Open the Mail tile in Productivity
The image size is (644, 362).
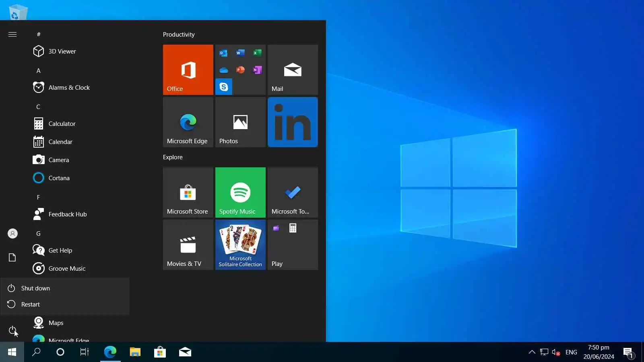point(293,70)
